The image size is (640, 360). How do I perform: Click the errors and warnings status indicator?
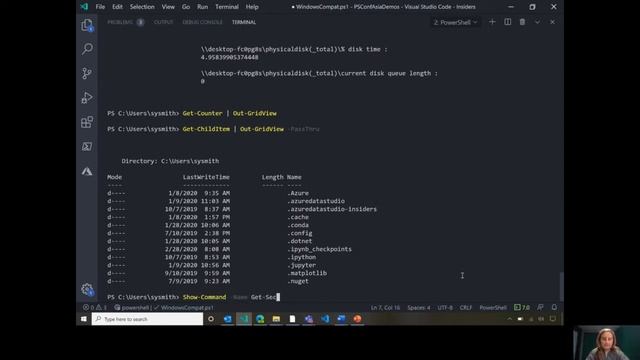pos(95,307)
